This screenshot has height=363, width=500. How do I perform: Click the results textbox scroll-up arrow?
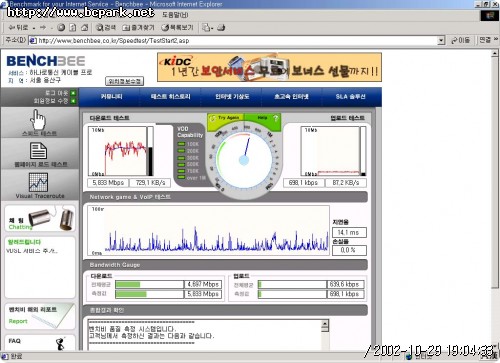pyautogui.click(x=325, y=324)
